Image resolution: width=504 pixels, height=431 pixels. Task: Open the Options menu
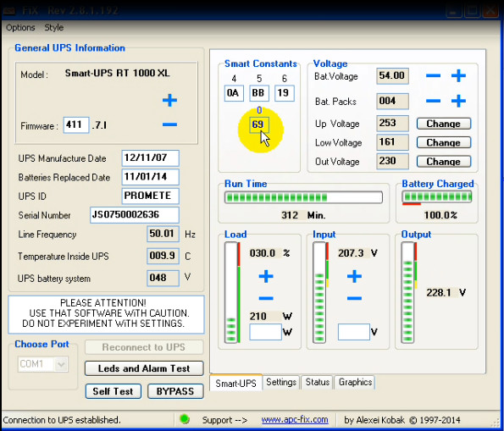pyautogui.click(x=20, y=28)
